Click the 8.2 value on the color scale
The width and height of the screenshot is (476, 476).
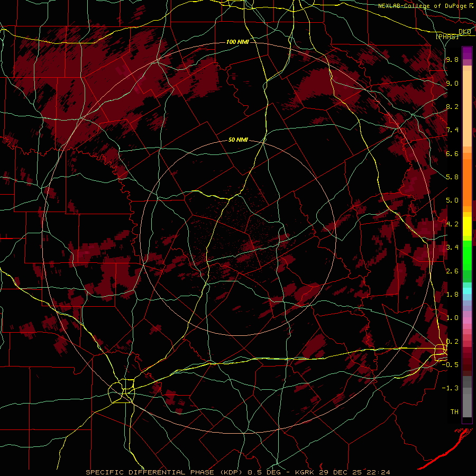(452, 106)
